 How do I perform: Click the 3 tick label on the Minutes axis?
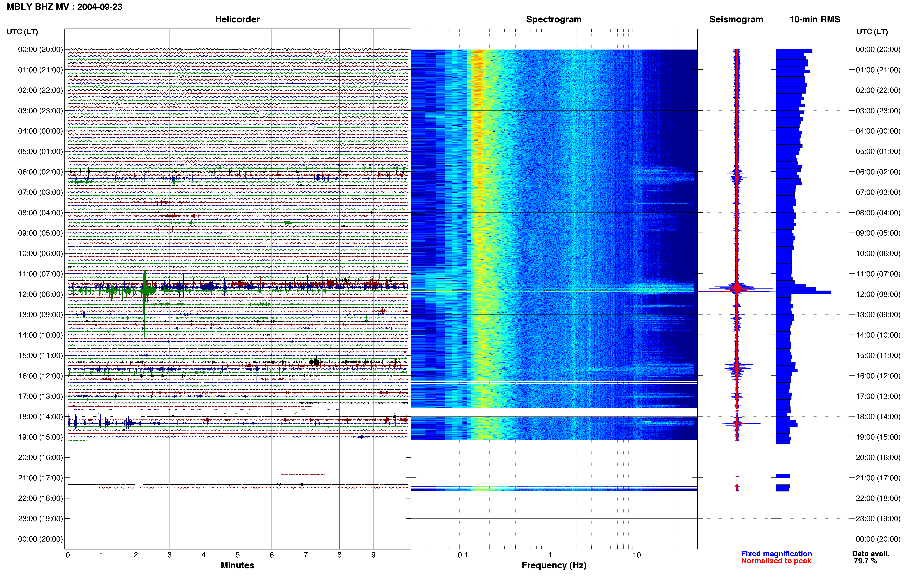pos(170,555)
